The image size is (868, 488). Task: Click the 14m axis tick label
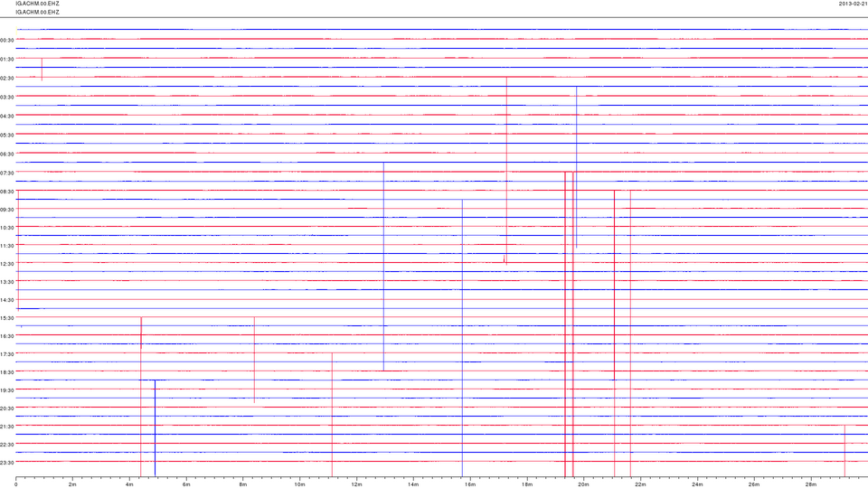413,484
